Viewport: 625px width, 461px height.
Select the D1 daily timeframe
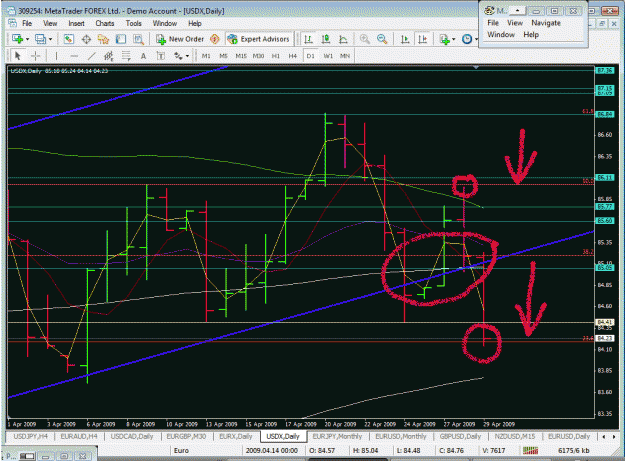click(x=310, y=56)
